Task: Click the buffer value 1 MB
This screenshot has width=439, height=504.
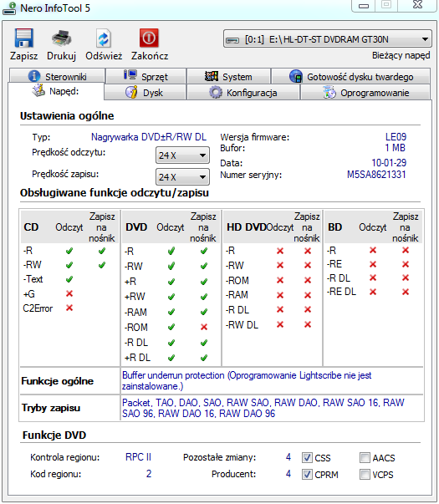Action: click(x=395, y=148)
